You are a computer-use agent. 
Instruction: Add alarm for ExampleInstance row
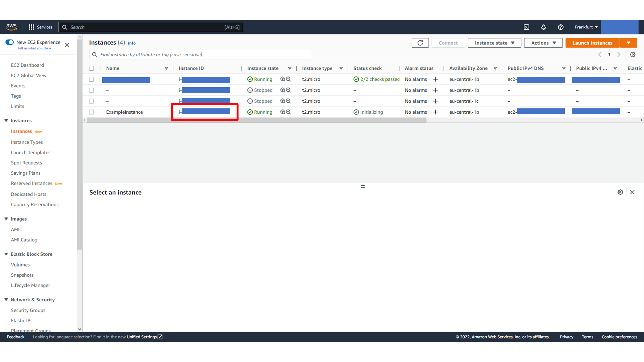[436, 112]
